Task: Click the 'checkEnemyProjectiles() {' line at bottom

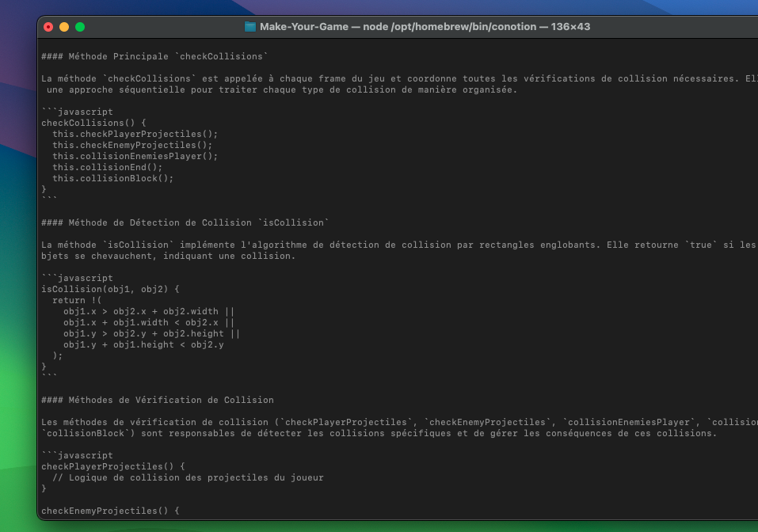Action: click(x=110, y=511)
